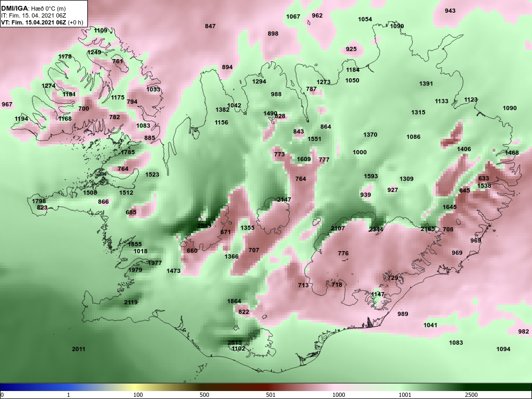Click the 2011 value over the ocean
The image size is (532, 399).
point(79,349)
